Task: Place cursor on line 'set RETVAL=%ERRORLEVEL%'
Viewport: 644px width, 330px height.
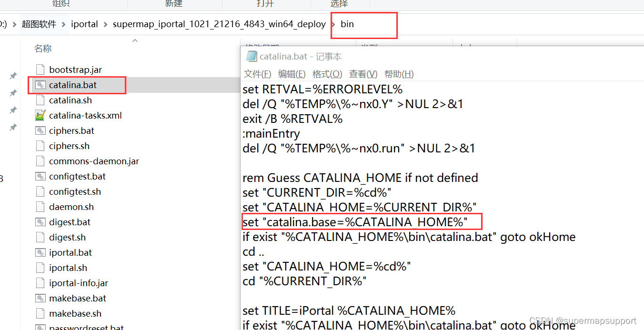Action: pyautogui.click(x=322, y=89)
